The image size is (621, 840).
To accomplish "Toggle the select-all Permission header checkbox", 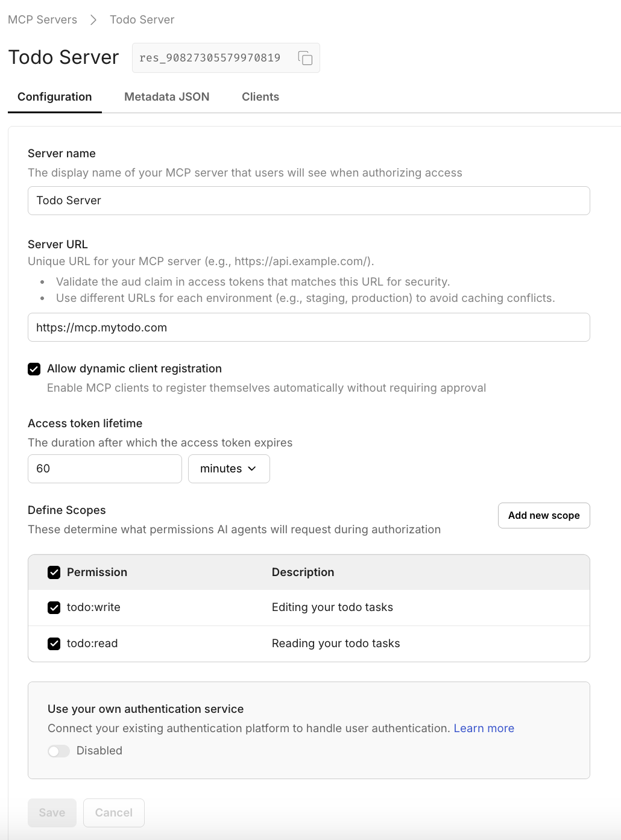I will click(54, 572).
